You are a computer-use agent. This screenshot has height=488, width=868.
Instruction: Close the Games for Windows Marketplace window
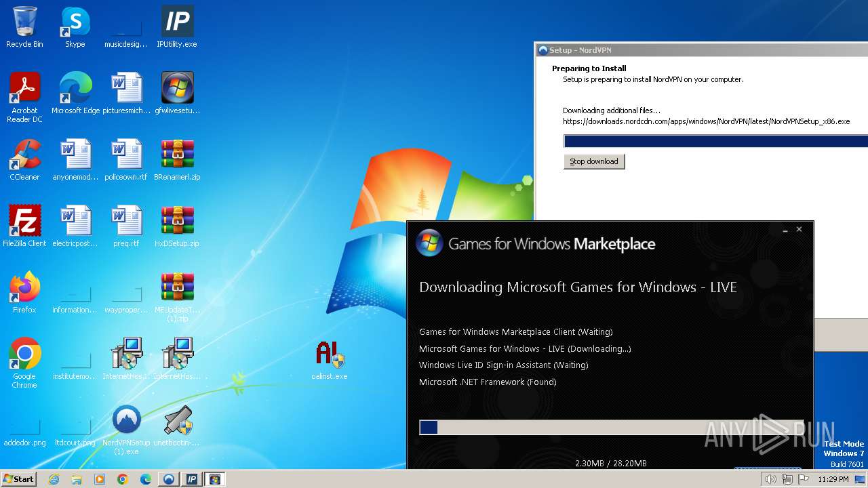click(x=799, y=230)
